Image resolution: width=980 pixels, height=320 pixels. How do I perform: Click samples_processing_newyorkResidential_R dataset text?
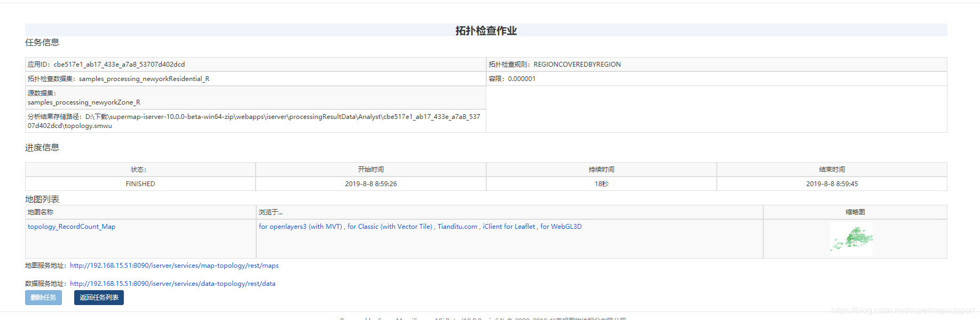point(144,79)
